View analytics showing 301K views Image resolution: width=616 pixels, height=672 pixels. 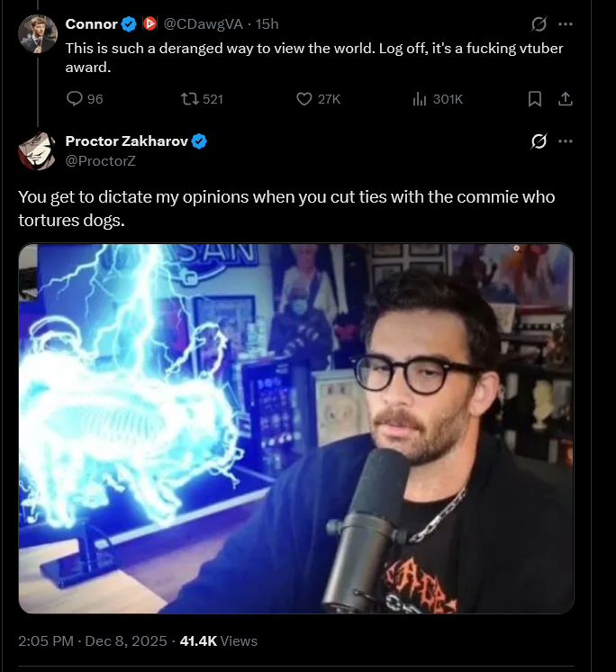pos(438,99)
